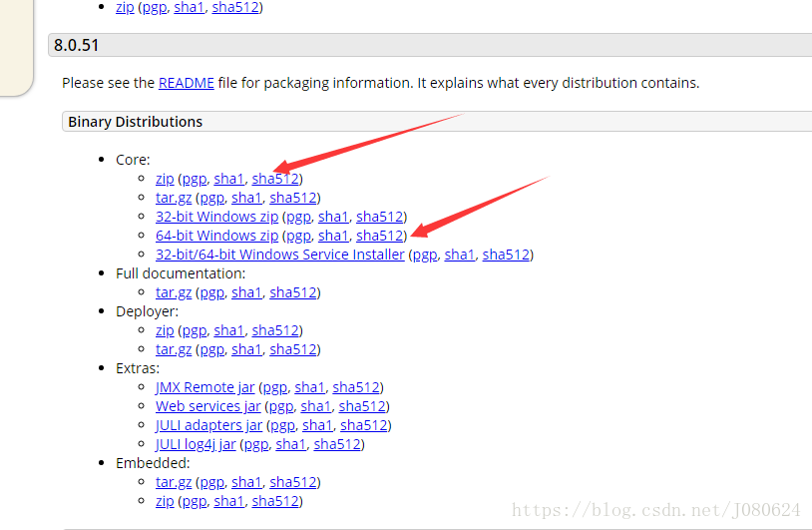Open sha1 for Full documentation tar.gz
The height and width of the screenshot is (530, 812).
246,292
